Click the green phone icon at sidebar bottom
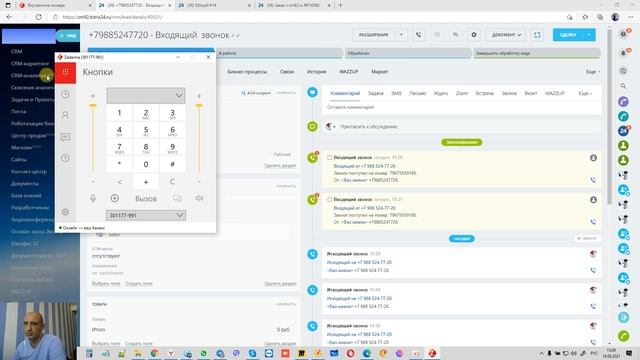The height and width of the screenshot is (360, 640). click(623, 336)
